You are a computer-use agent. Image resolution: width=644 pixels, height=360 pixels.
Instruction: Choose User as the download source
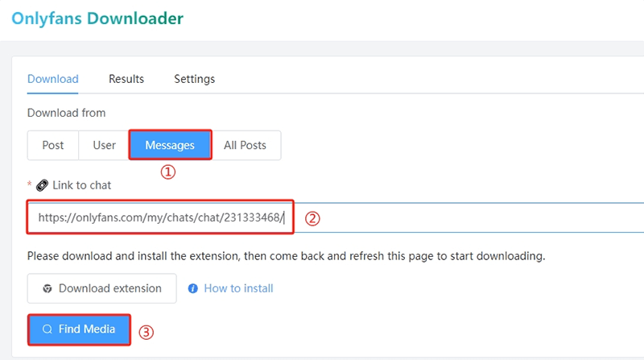point(104,146)
